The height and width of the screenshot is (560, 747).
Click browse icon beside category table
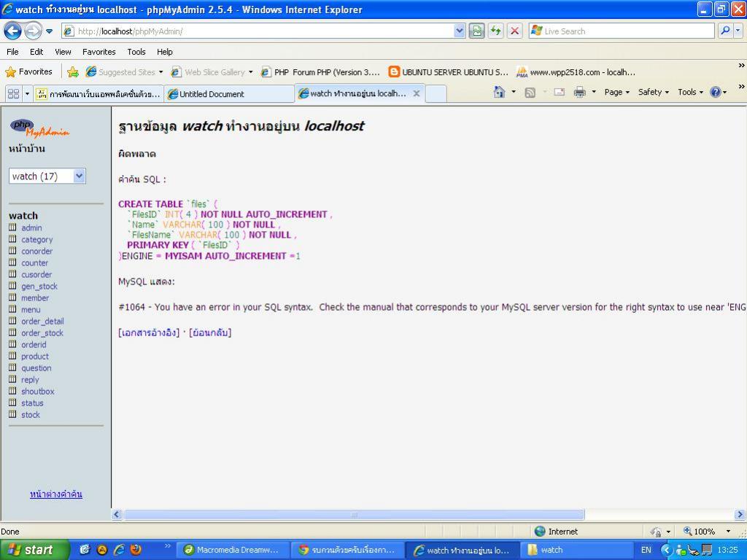(13, 239)
